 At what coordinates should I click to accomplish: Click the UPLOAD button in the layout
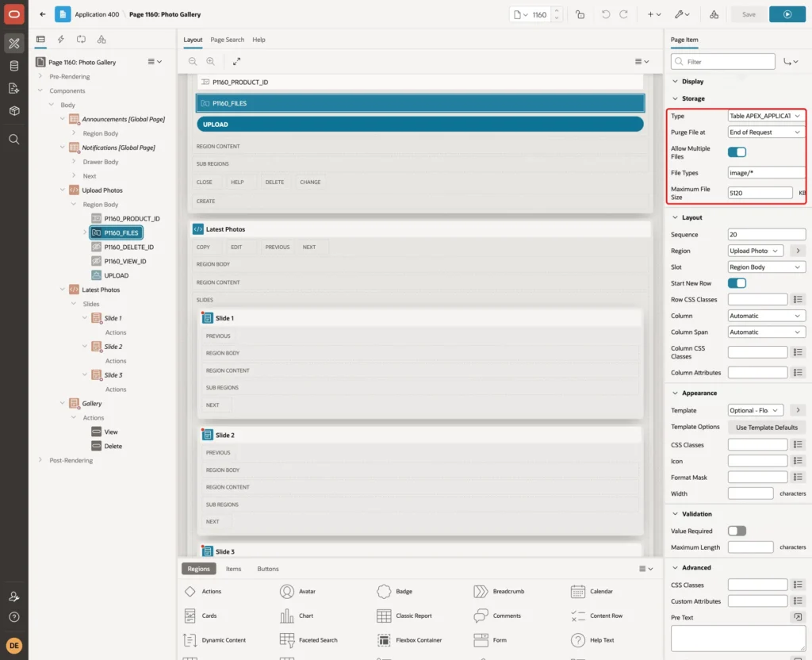[420, 125]
